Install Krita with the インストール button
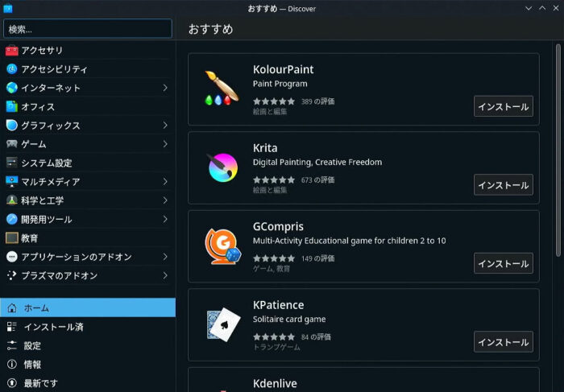The height and width of the screenshot is (392, 564). (x=504, y=184)
